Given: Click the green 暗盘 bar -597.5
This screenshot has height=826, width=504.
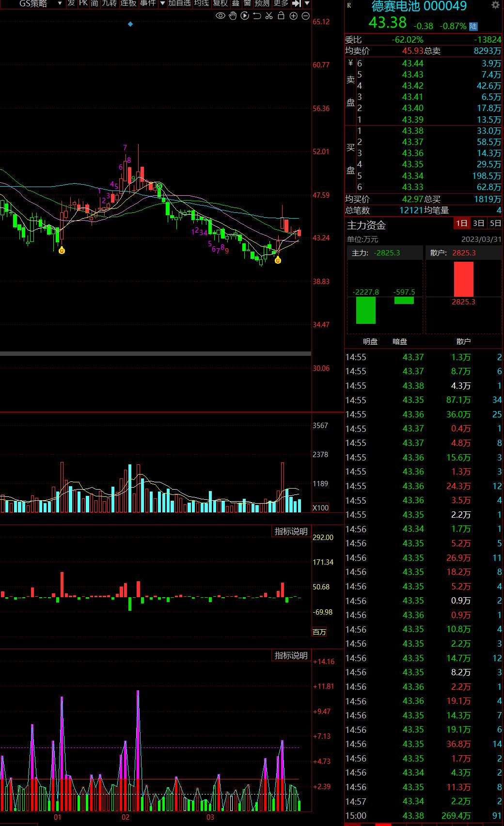Looking at the screenshot, I should [404, 301].
